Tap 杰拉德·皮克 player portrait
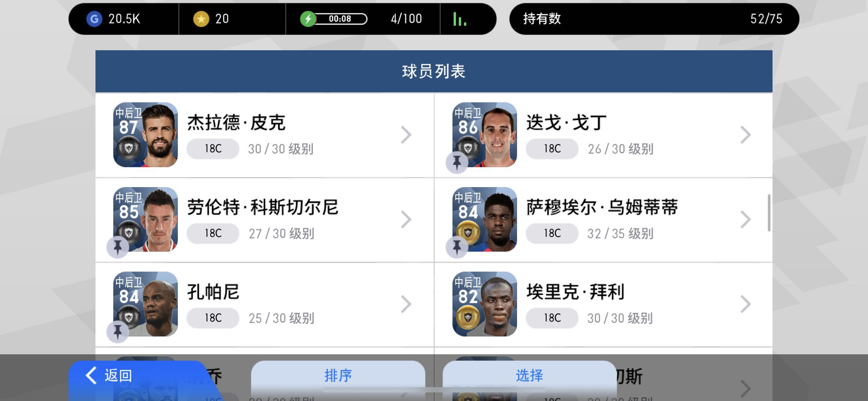868x401 pixels. coord(145,135)
